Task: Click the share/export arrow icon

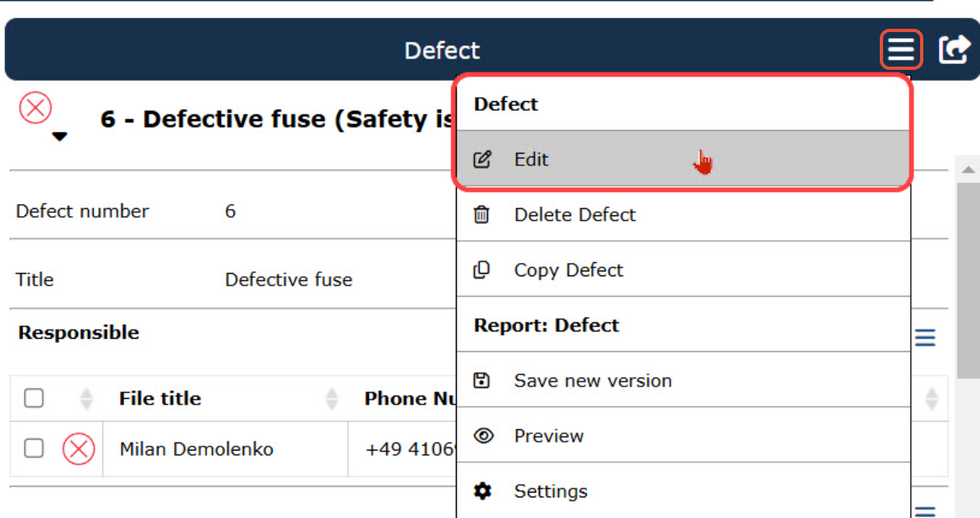Action: click(x=954, y=49)
